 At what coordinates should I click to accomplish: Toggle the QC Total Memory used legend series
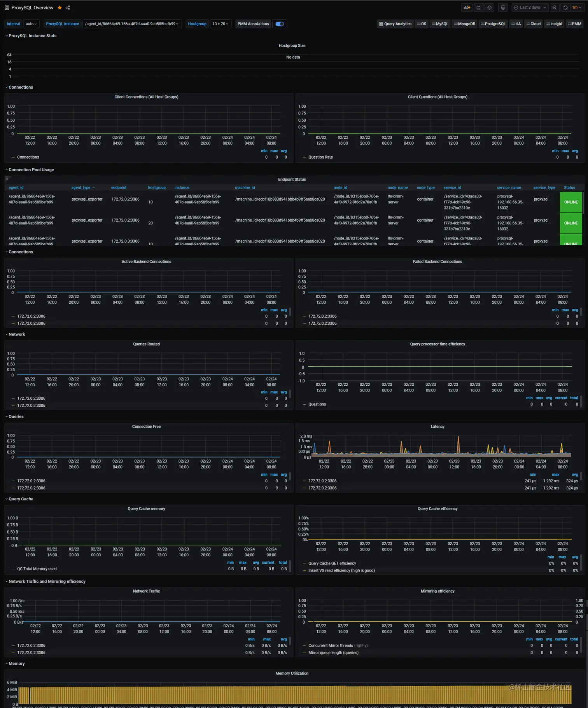[x=37, y=569]
